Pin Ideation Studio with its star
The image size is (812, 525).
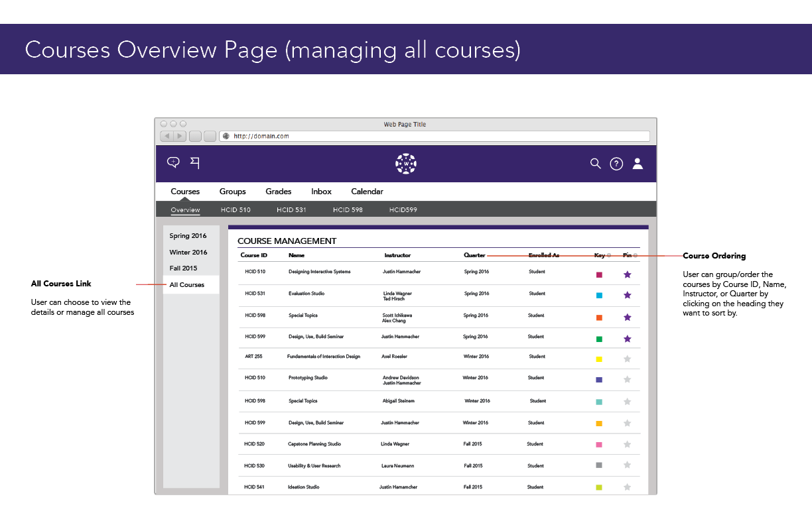click(x=628, y=487)
